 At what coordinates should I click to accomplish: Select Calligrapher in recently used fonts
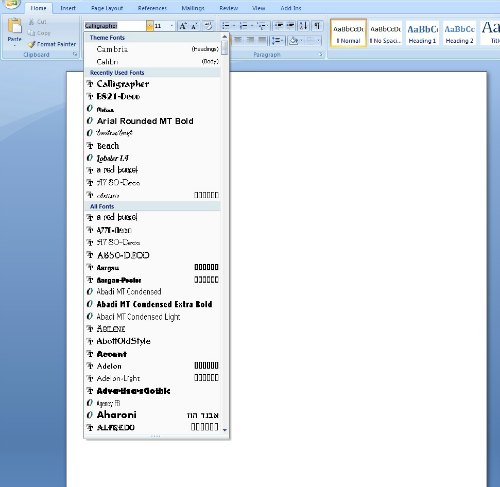coord(153,84)
